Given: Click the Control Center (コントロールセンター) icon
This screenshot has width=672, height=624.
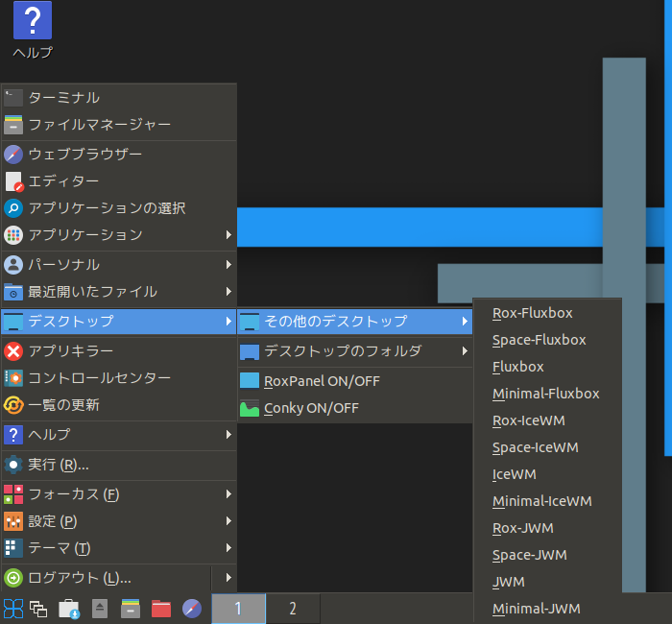Looking at the screenshot, I should click(x=13, y=378).
